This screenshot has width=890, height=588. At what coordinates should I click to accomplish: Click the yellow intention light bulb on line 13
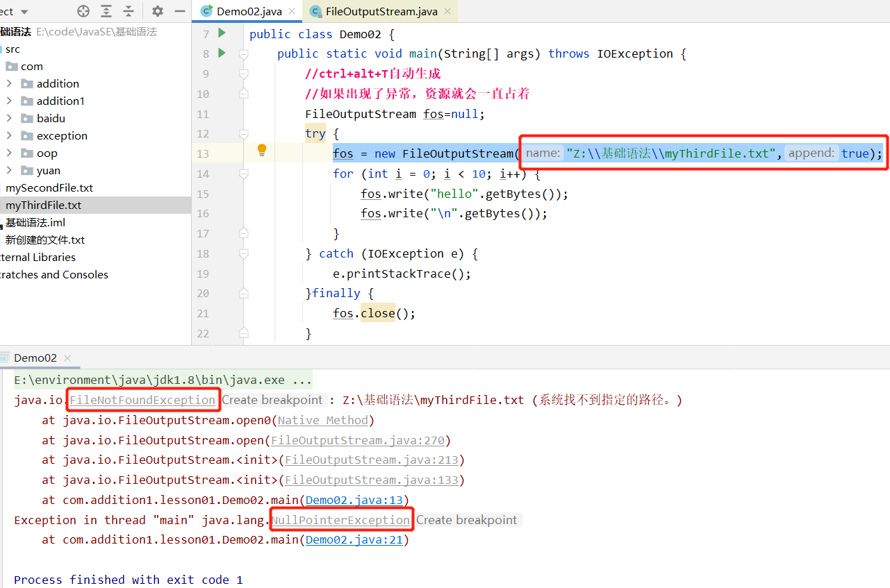[262, 150]
